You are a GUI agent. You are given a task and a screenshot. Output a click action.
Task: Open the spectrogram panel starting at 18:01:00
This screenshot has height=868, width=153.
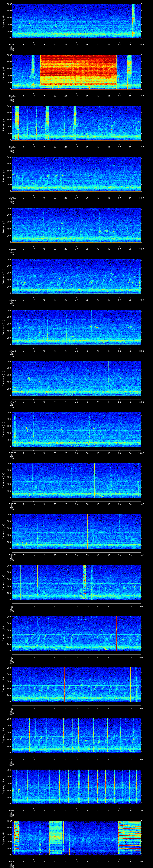point(76,21)
